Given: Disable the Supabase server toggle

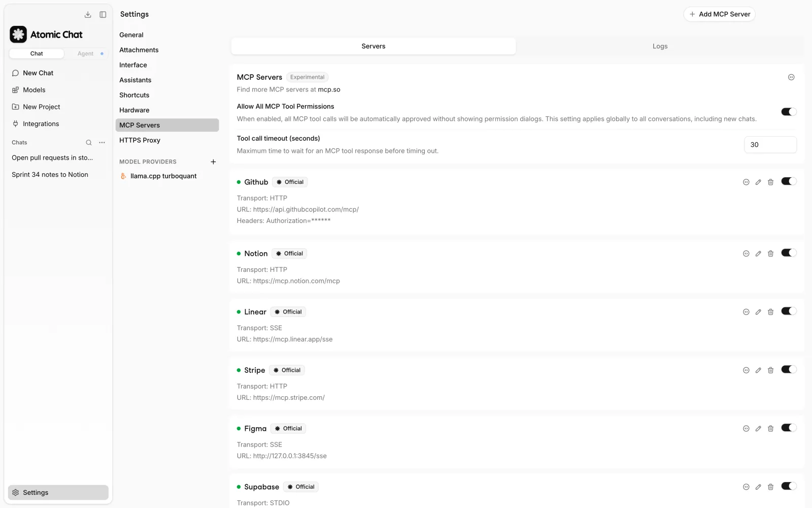Looking at the screenshot, I should tap(789, 486).
